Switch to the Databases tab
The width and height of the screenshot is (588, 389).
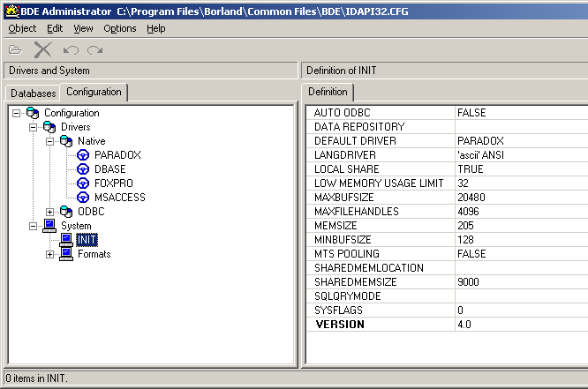[33, 93]
